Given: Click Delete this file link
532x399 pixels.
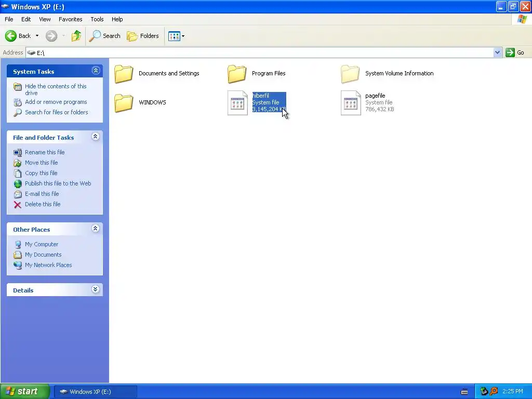Looking at the screenshot, I should coord(43,204).
